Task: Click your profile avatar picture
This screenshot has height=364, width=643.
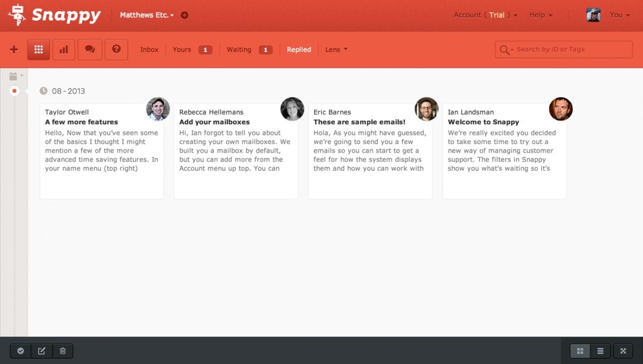Action: [x=593, y=15]
